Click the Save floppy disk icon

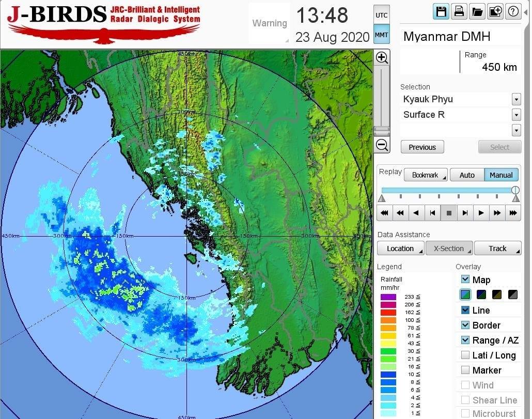pos(441,11)
